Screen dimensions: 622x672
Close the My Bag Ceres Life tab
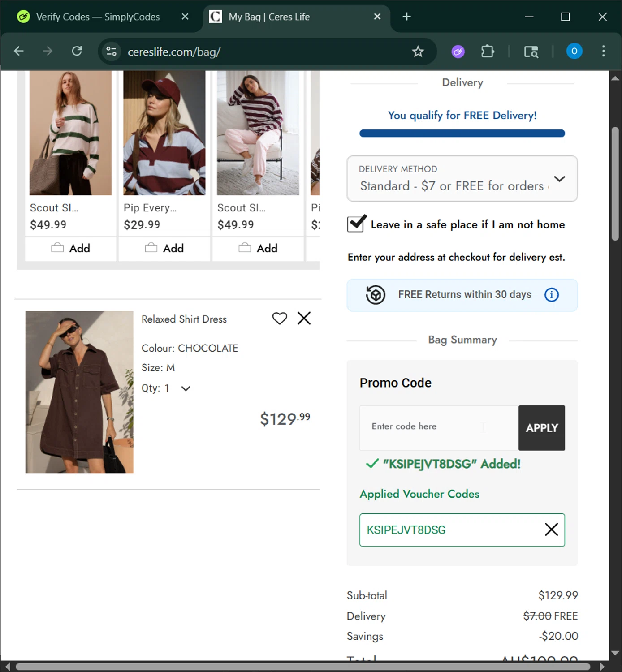[x=377, y=17]
